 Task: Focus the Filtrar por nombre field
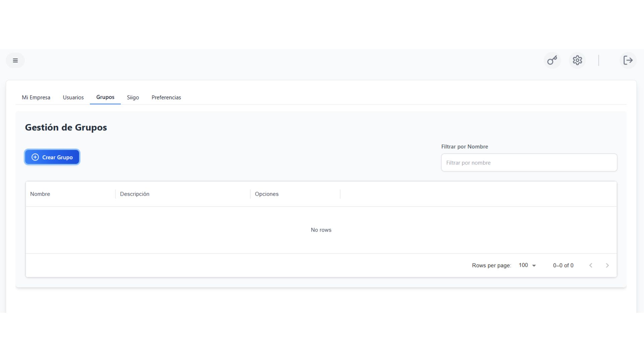coord(529,163)
